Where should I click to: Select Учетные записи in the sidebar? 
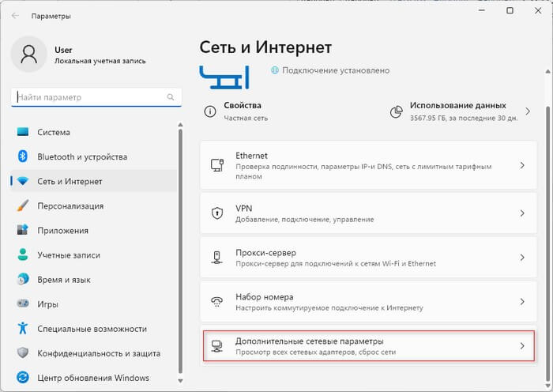point(94,254)
